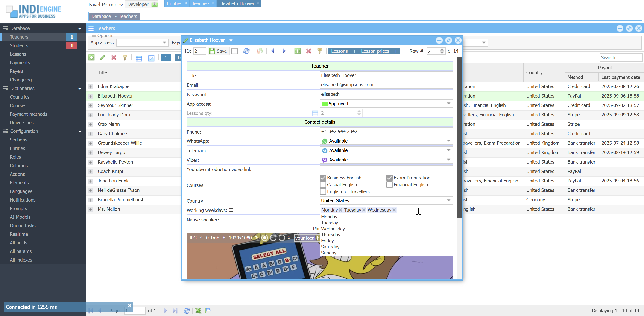Enable the Financial English checkbox
Image resolution: width=644 pixels, height=316 pixels.
coord(389,185)
